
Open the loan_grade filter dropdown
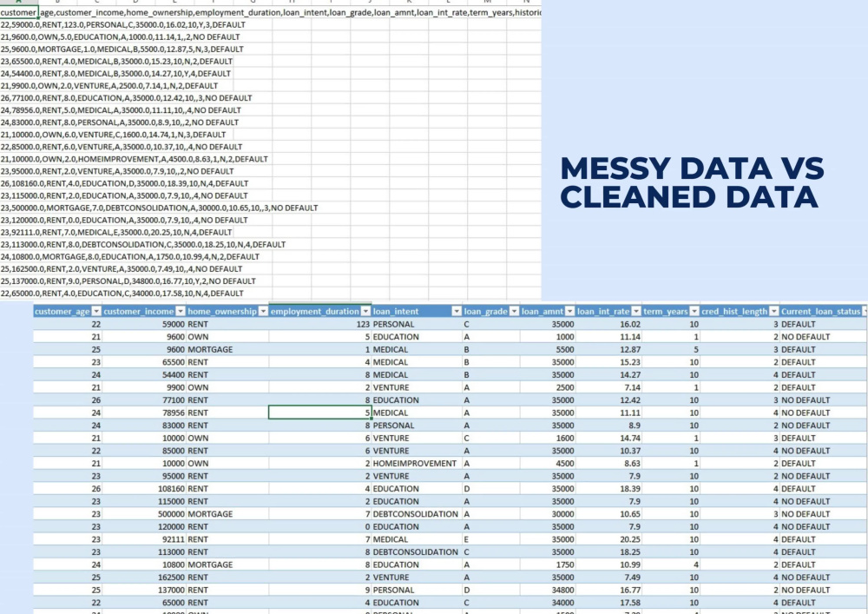(x=514, y=311)
